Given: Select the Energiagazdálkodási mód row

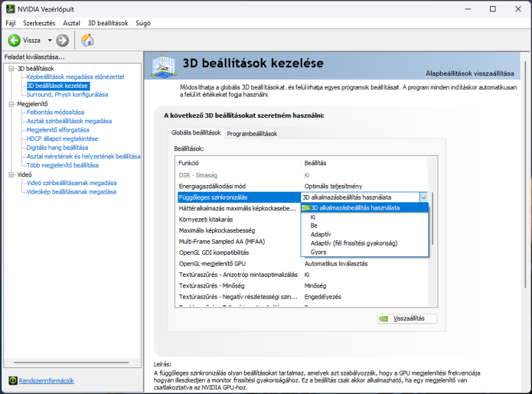Looking at the screenshot, I should (x=302, y=186).
